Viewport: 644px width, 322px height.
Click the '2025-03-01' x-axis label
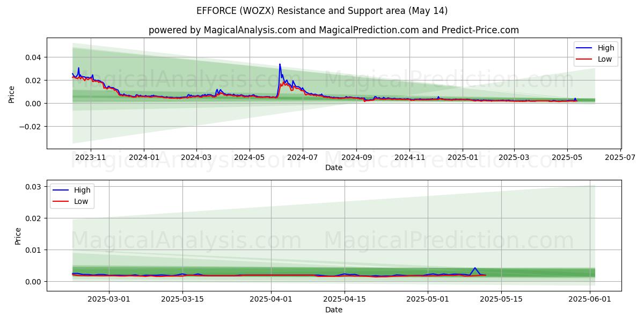pyautogui.click(x=109, y=301)
